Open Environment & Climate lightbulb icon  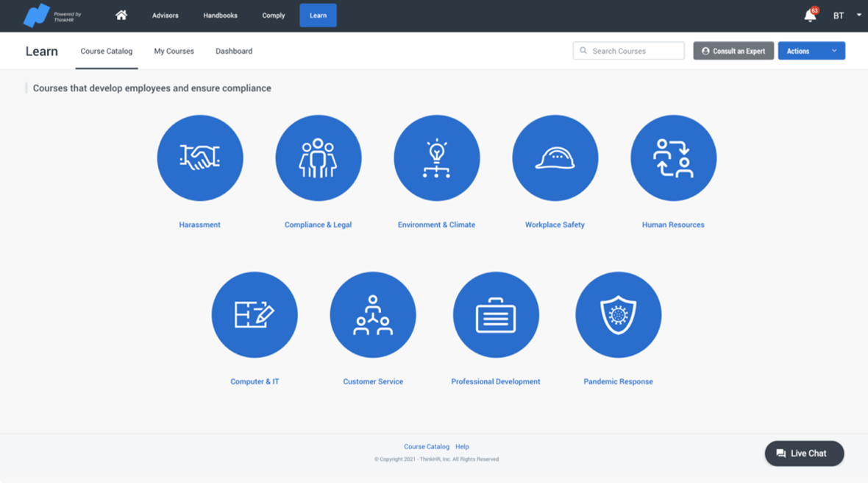(437, 158)
